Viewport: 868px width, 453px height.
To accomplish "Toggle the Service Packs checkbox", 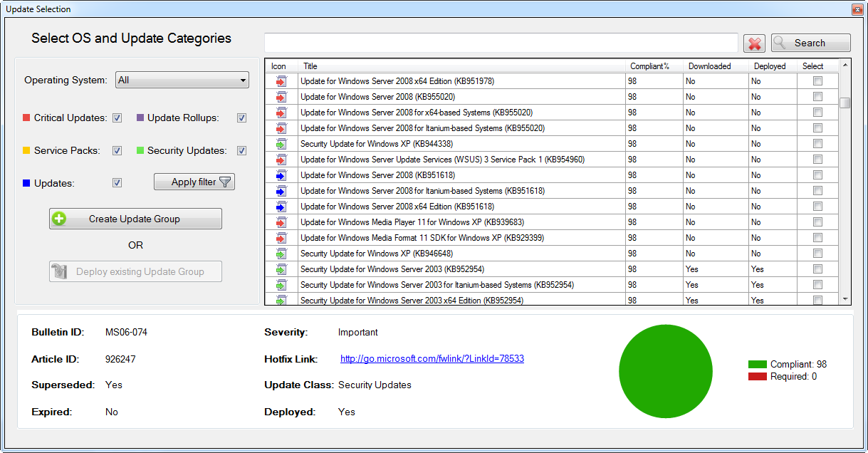I will (117, 151).
